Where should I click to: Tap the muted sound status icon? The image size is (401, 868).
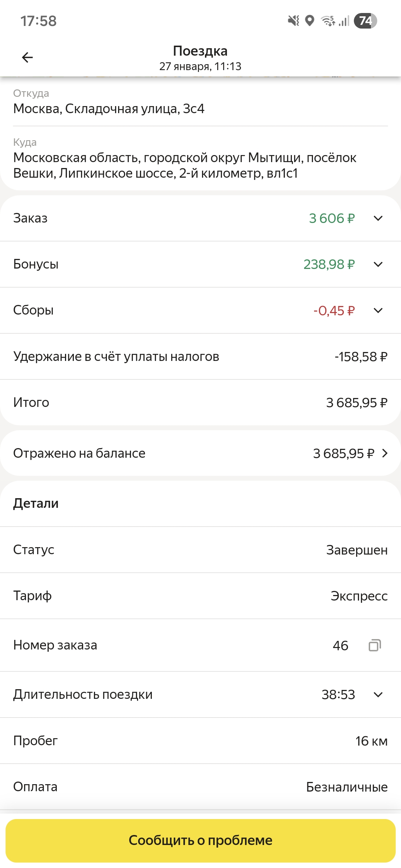(x=293, y=21)
